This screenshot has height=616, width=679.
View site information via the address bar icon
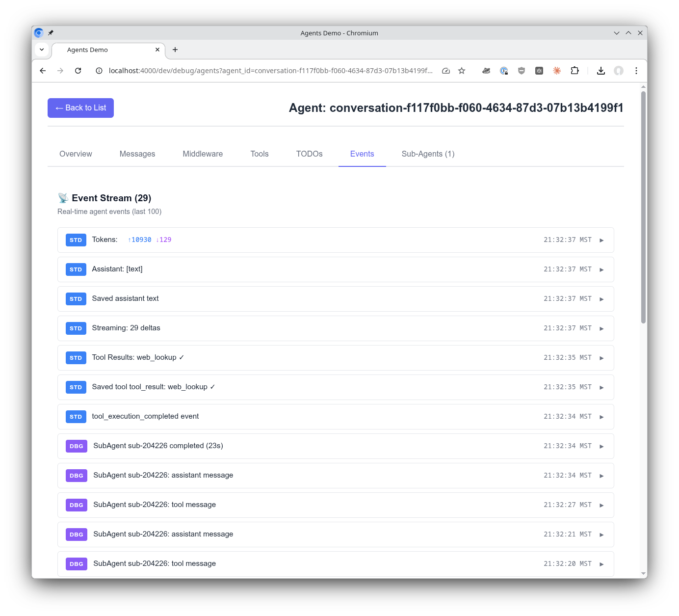click(98, 71)
